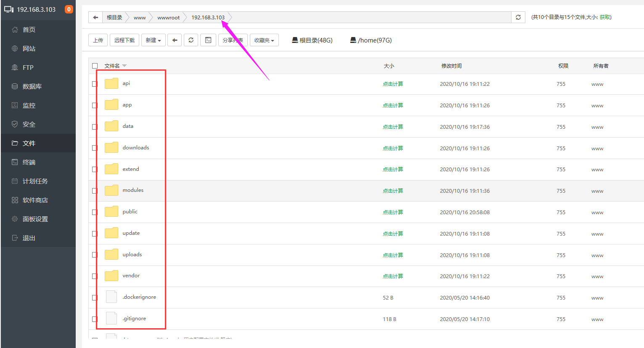Viewport: 644px width, 348px height.
Task: Open the vendor folder name
Action: click(131, 276)
